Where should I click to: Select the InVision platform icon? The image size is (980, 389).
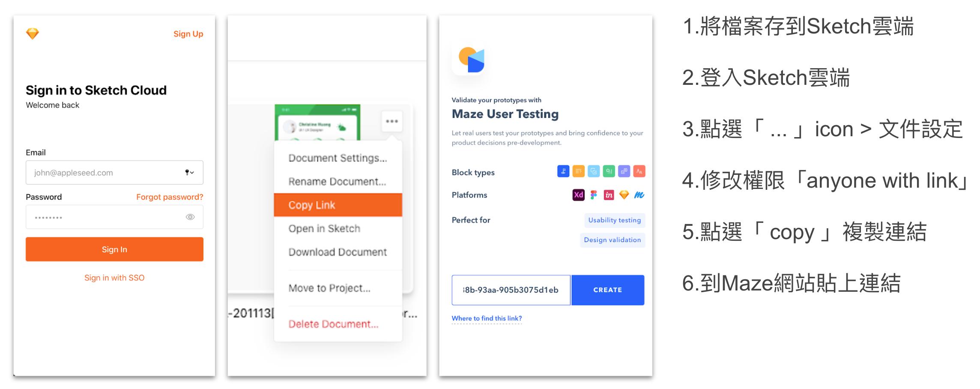[609, 195]
